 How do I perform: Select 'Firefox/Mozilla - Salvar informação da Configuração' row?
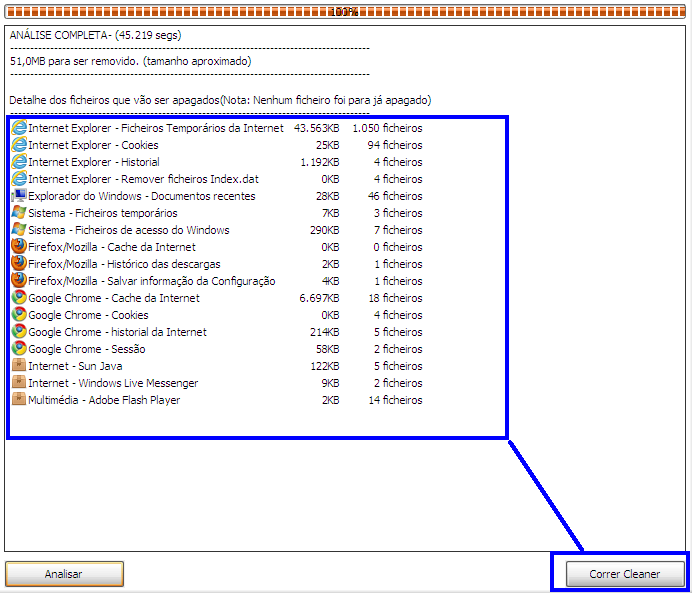point(152,281)
